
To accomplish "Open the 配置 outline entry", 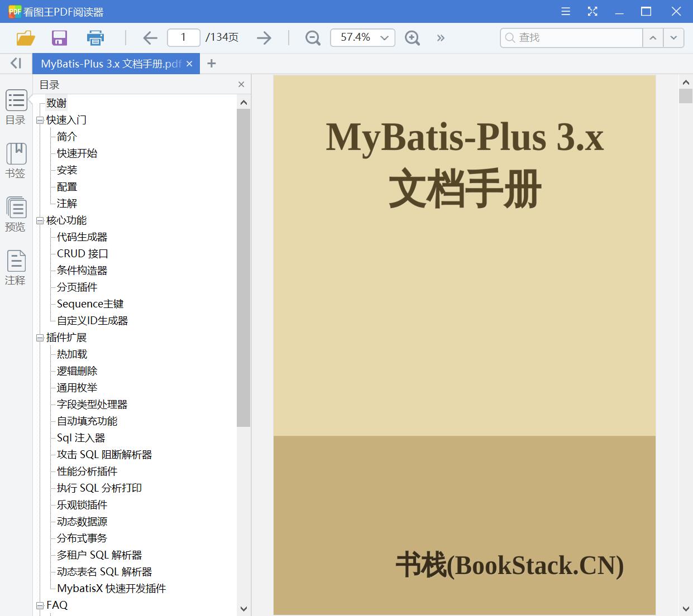I will point(67,187).
